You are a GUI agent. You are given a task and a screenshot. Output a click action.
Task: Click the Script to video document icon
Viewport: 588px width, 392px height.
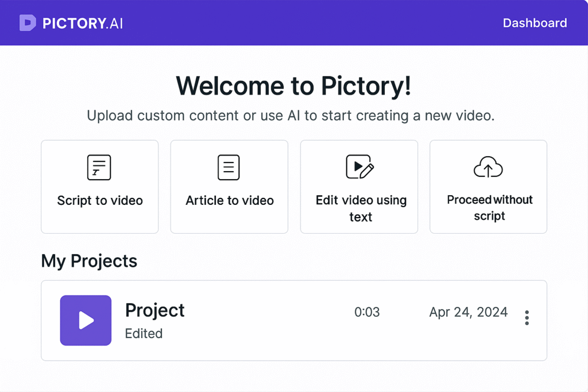pos(99,167)
